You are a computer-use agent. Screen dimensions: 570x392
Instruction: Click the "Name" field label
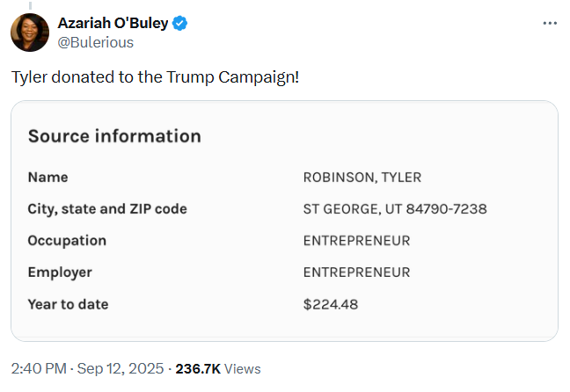(47, 178)
